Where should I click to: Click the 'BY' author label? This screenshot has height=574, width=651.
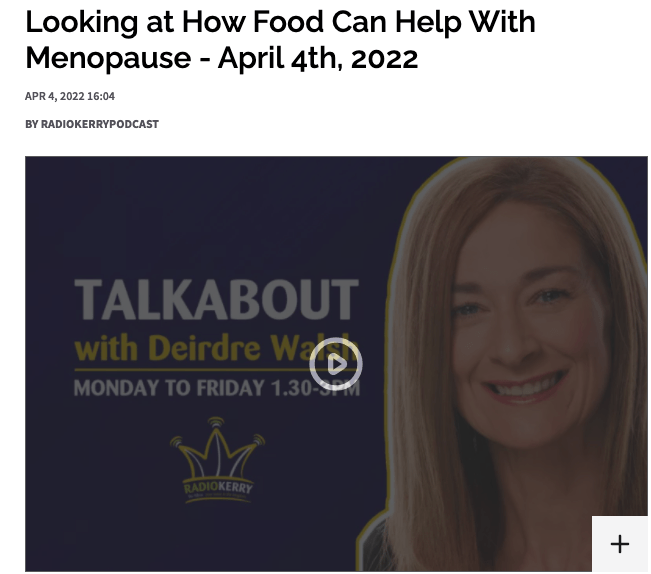(32, 124)
